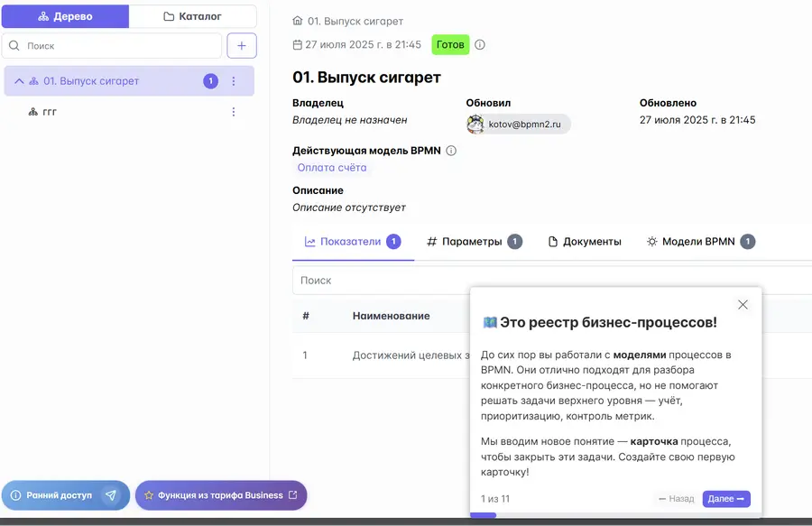Open the three-dot menu for 01. Выпуск сигарет
Viewport: 812px width, 526px height.
(234, 81)
